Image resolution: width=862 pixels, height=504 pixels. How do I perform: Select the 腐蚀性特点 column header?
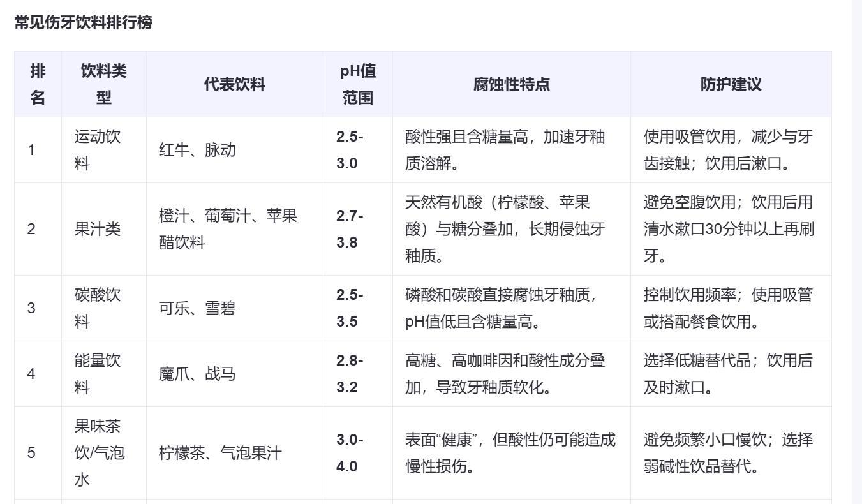pos(511,84)
